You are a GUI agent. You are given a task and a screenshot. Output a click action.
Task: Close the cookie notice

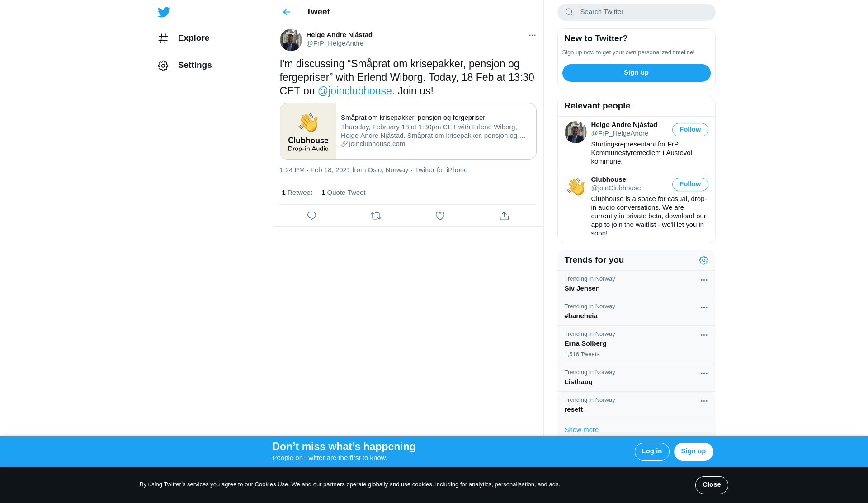point(711,485)
